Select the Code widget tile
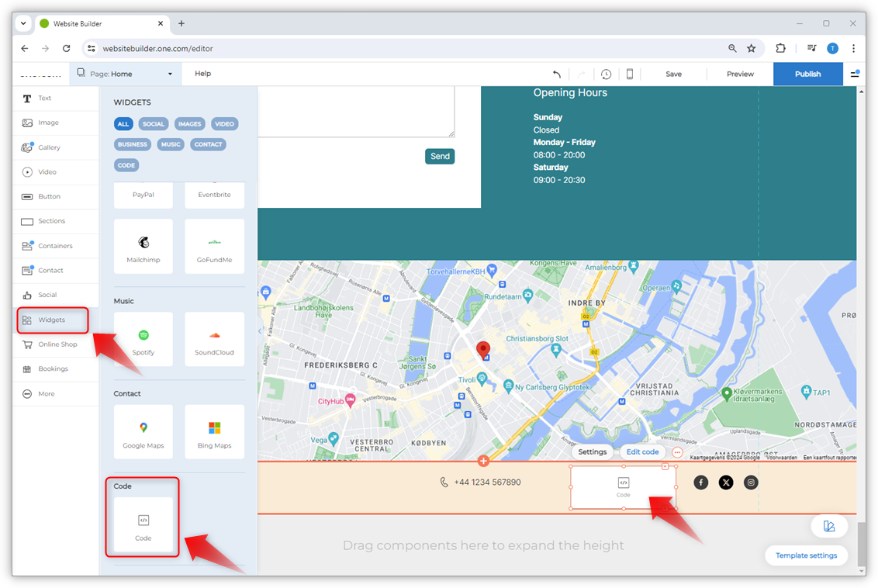 point(143,525)
